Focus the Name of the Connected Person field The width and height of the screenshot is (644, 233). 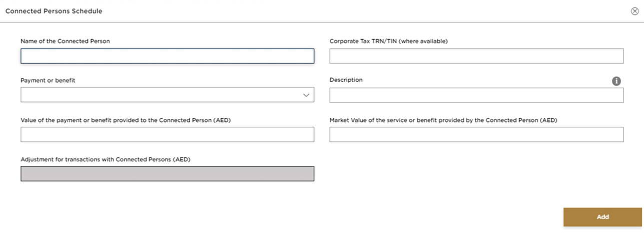(x=167, y=56)
